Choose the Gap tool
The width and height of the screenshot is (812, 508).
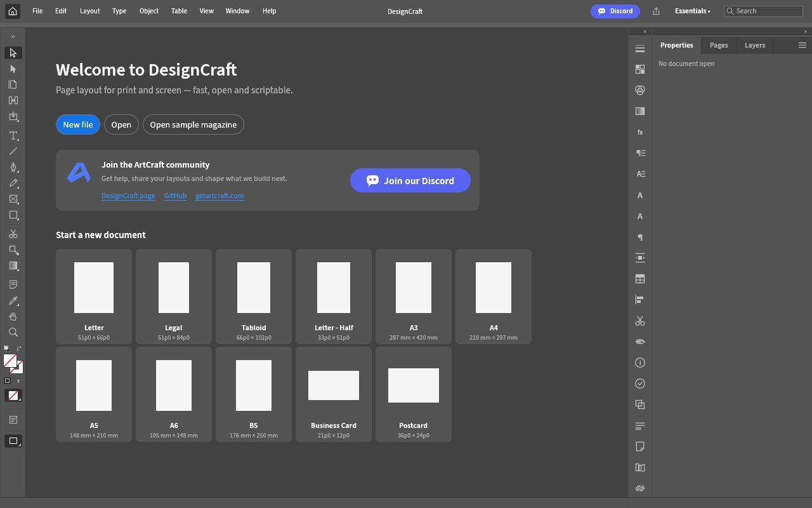13,100
